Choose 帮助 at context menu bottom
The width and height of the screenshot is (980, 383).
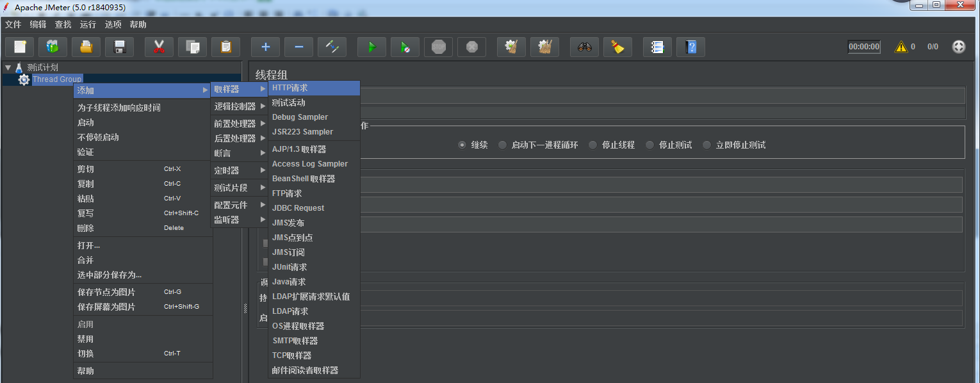pos(143,371)
